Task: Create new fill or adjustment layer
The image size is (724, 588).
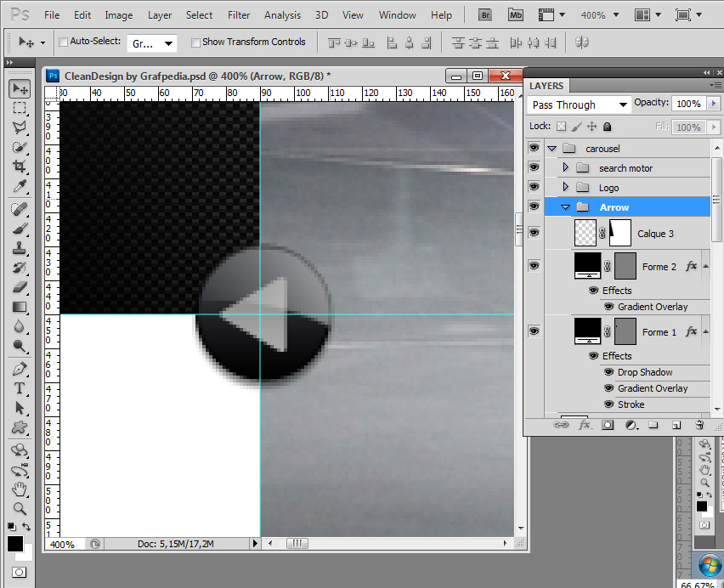Action: [x=631, y=425]
